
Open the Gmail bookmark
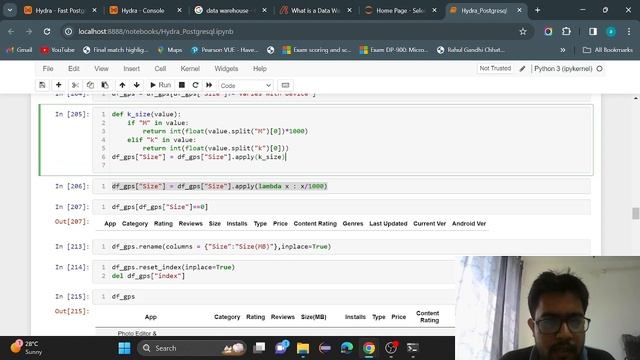click(19, 50)
